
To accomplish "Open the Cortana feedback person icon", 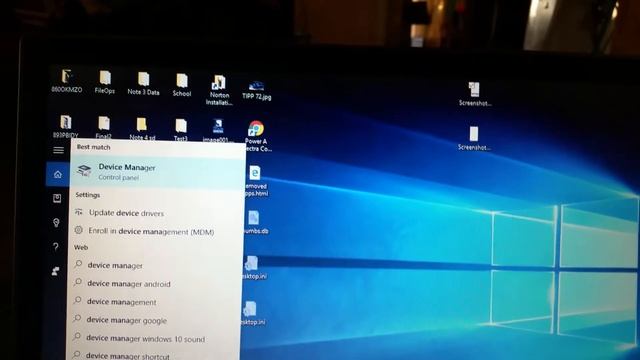I will [56, 271].
